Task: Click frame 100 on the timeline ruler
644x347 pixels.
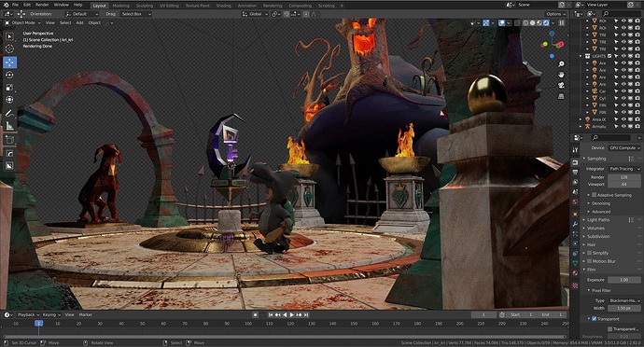Action: 248,324
